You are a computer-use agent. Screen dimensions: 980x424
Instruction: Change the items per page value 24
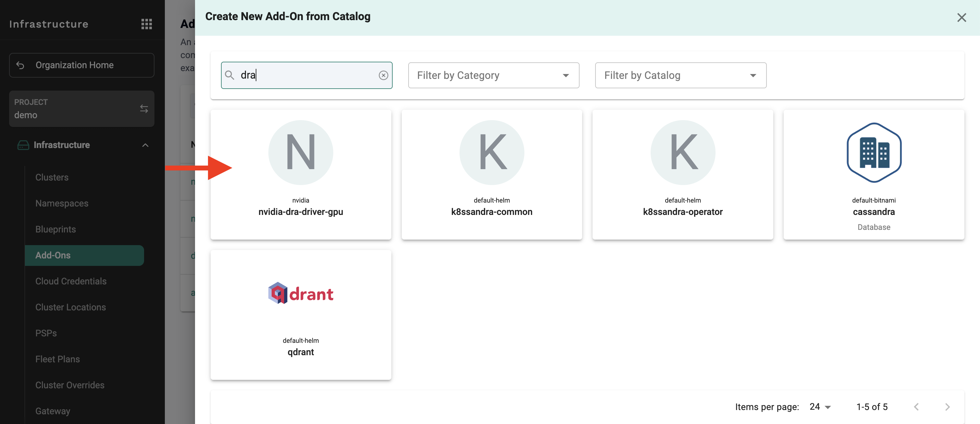(x=820, y=407)
